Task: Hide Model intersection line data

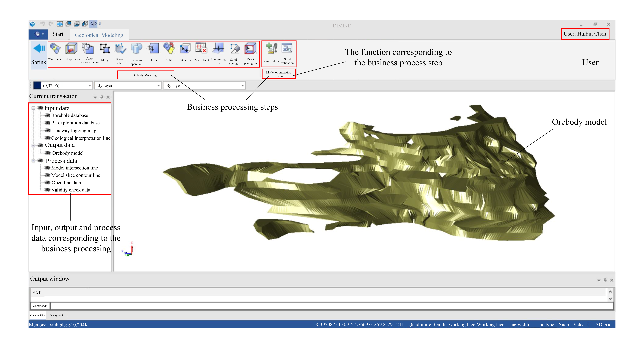Action: pos(47,168)
